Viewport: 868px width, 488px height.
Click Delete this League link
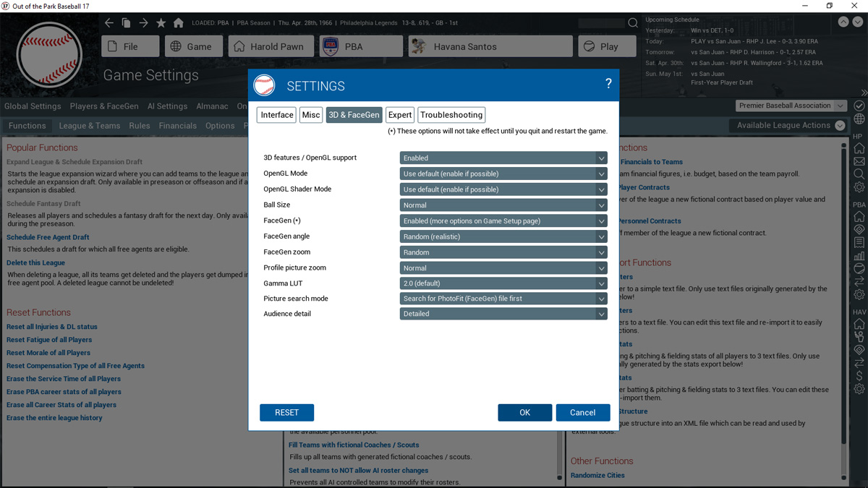pos(35,263)
